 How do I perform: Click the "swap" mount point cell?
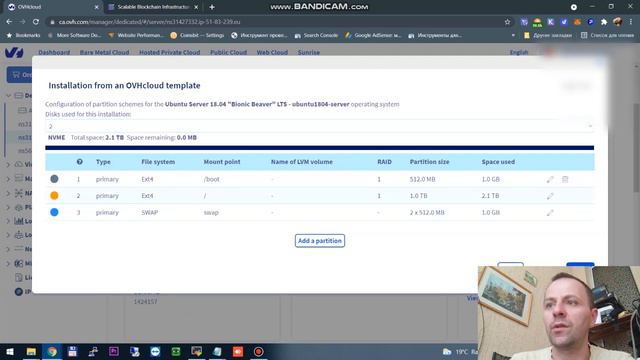pyautogui.click(x=211, y=213)
